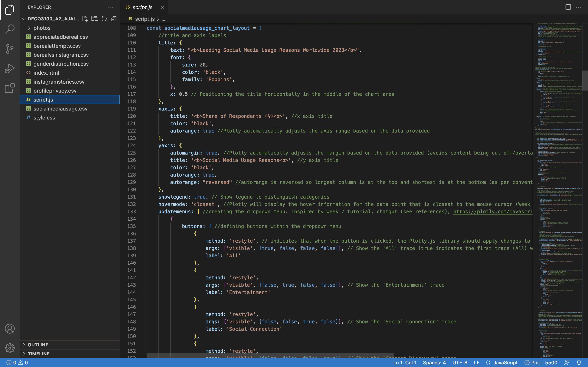Open the Source Control view
The height and width of the screenshot is (367, 588).
click(10, 49)
